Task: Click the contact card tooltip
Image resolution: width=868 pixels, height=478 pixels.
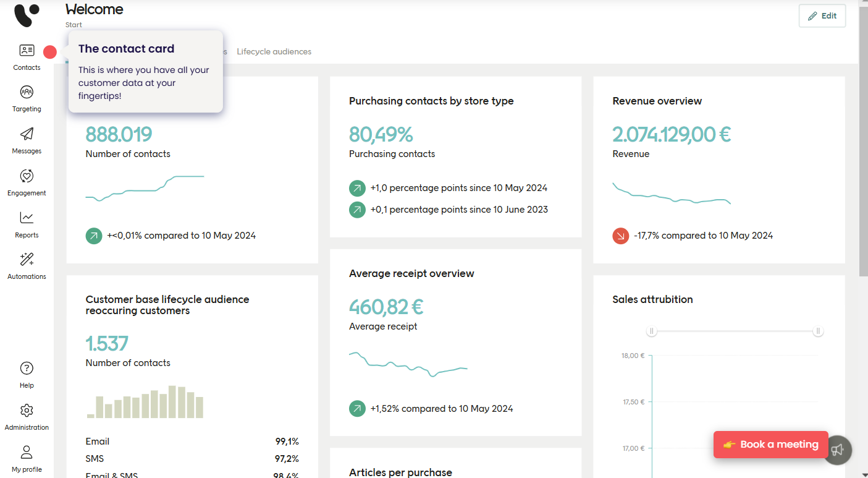Action: coord(145,71)
